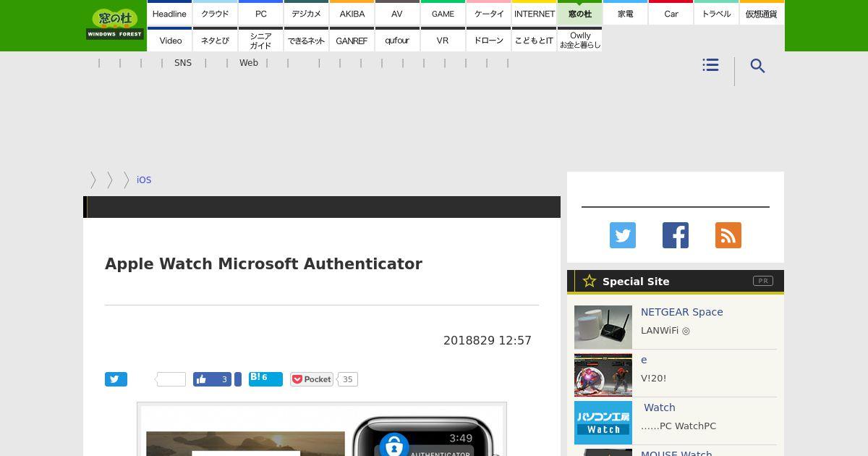Open the Owlly お金と暮らし tab
The width and height of the screenshot is (868, 456).
pos(579,40)
